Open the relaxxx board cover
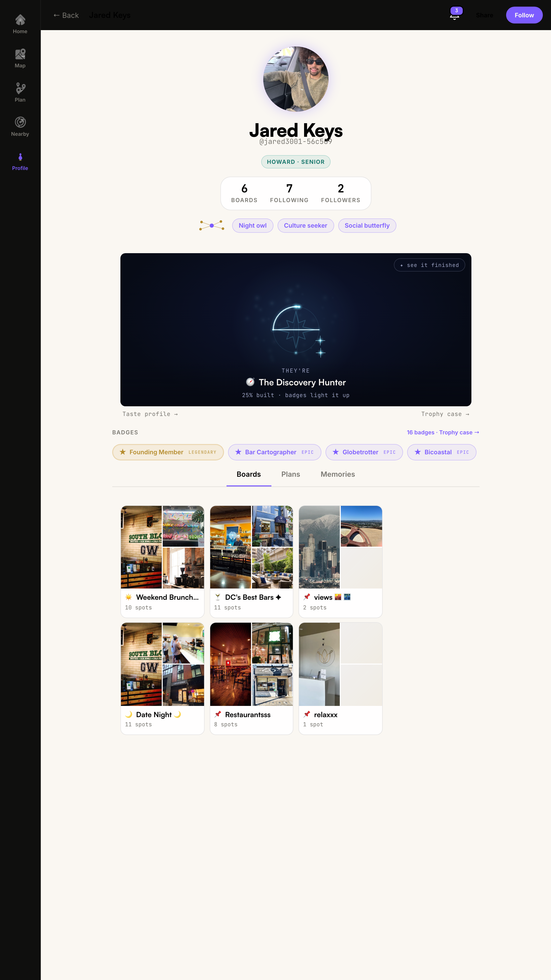Viewport: 551px width, 980px height. point(340,664)
